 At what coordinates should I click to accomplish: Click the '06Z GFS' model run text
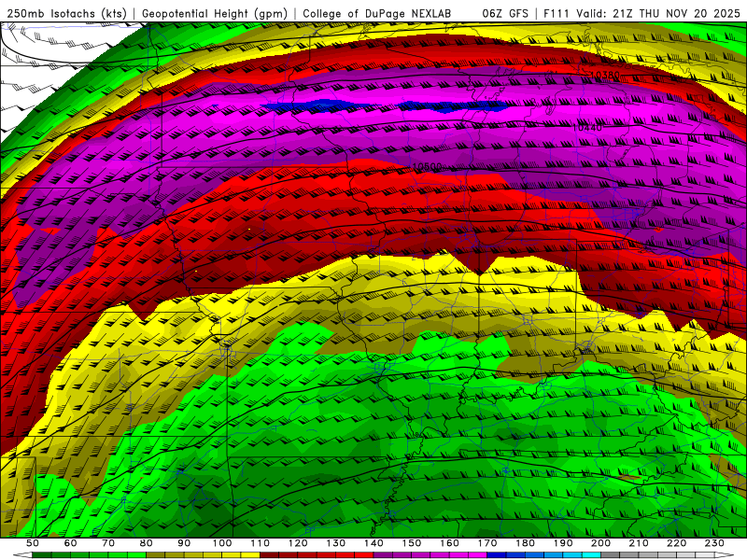coord(505,13)
